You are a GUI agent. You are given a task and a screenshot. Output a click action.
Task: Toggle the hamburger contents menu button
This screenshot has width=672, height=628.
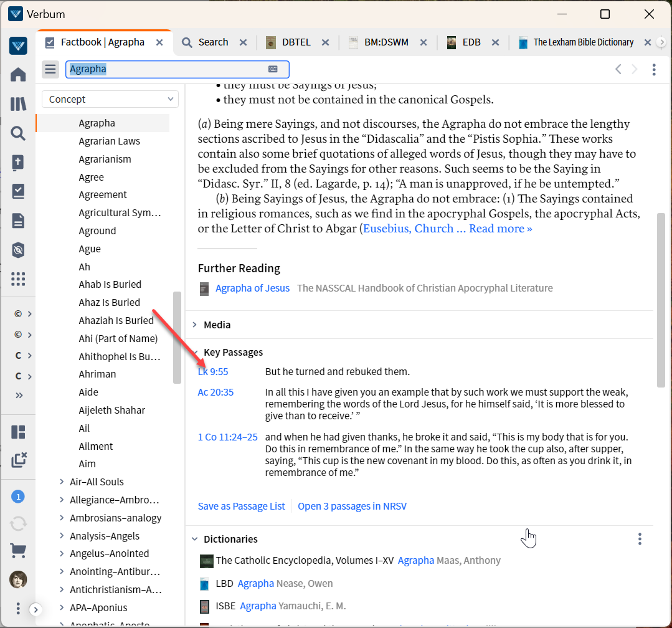click(50, 69)
